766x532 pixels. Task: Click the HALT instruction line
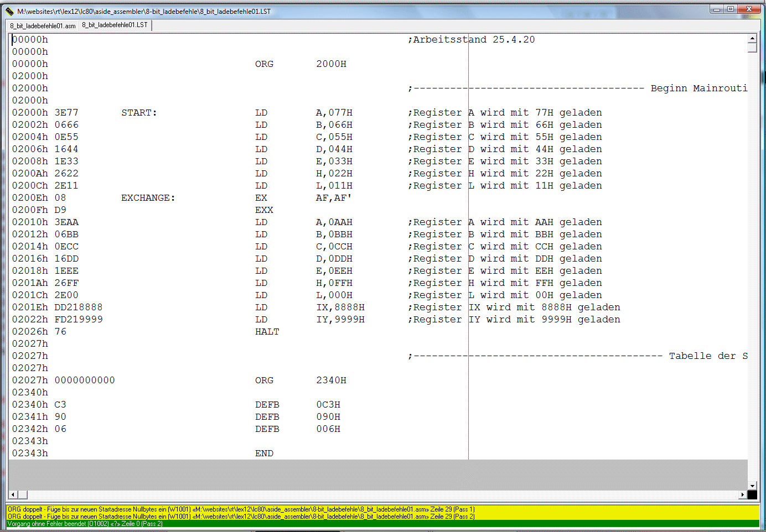267,332
